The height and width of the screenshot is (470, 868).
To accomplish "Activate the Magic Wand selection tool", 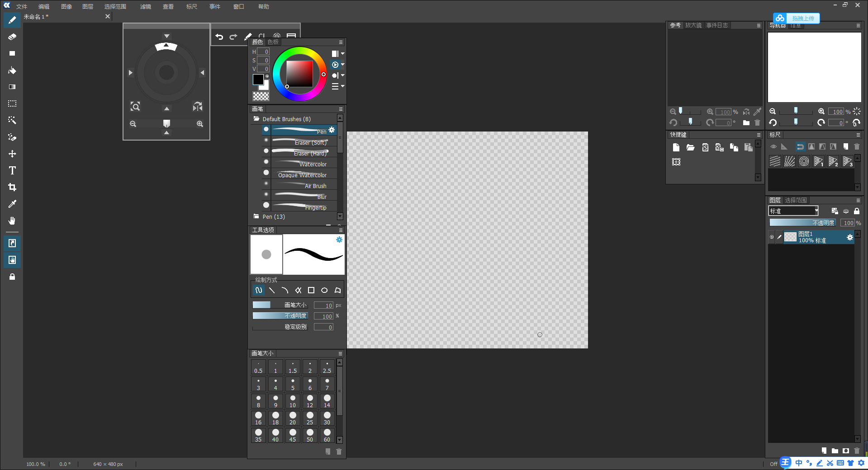I will pyautogui.click(x=12, y=120).
